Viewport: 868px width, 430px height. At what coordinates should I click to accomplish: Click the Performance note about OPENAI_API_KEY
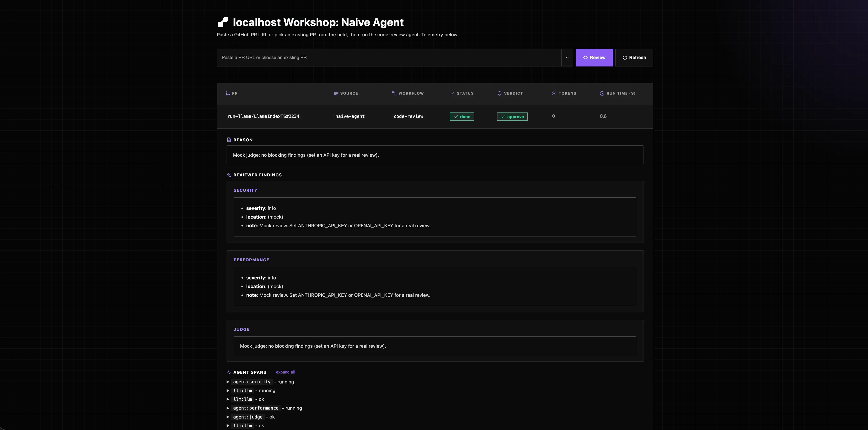point(338,295)
